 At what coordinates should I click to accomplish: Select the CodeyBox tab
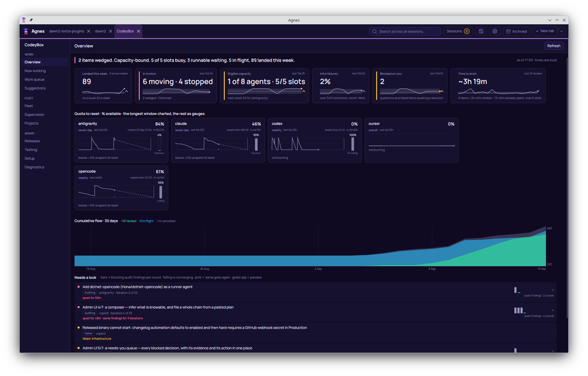[x=125, y=31]
